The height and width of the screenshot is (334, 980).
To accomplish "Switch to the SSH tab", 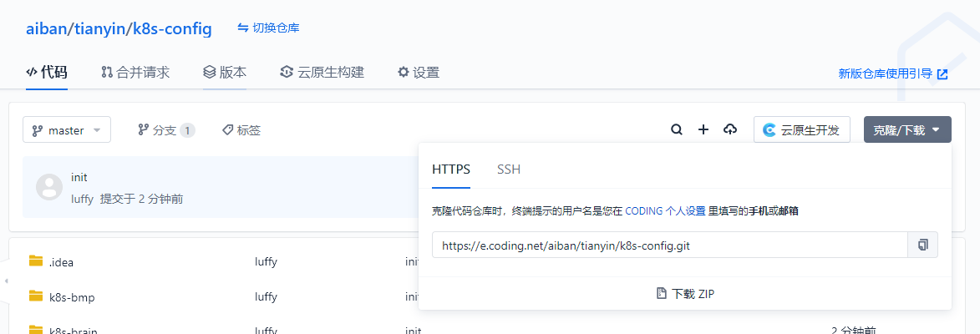I will click(508, 170).
